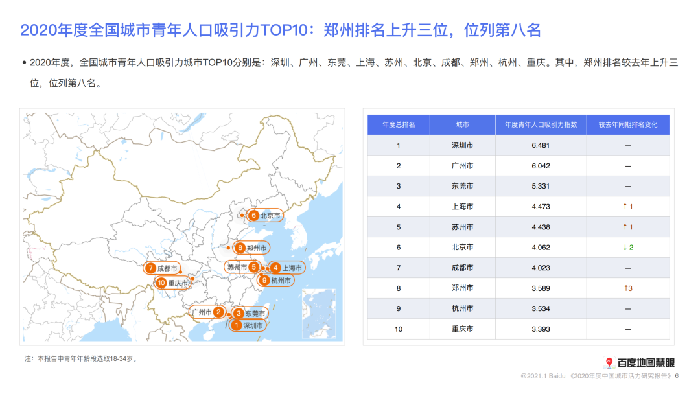Click the Guangzhou number 2 map marker

click(207, 312)
